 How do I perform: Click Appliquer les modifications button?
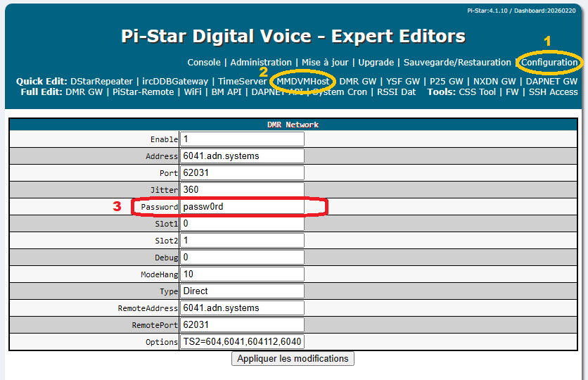[x=293, y=359]
